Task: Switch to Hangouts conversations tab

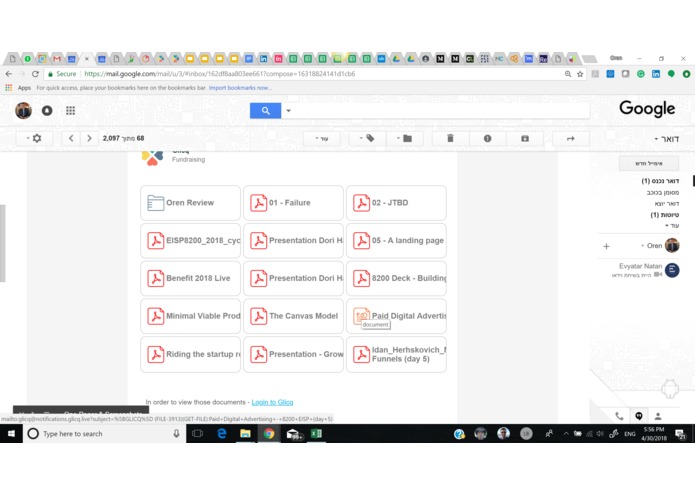Action: (639, 416)
